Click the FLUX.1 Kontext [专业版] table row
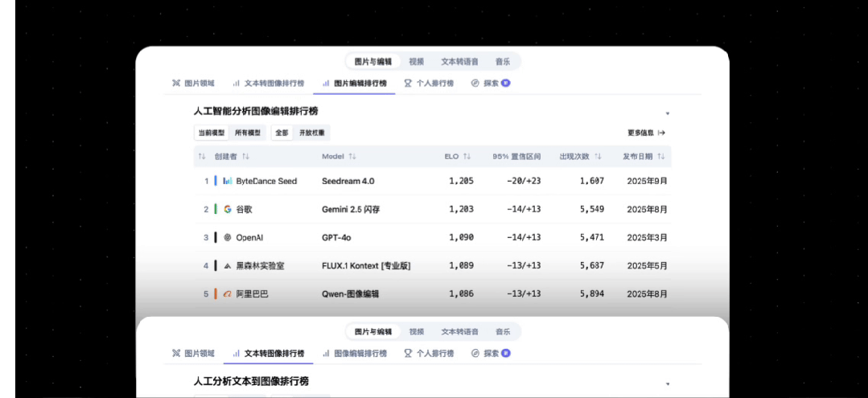The height and width of the screenshot is (398, 868). coord(366,266)
